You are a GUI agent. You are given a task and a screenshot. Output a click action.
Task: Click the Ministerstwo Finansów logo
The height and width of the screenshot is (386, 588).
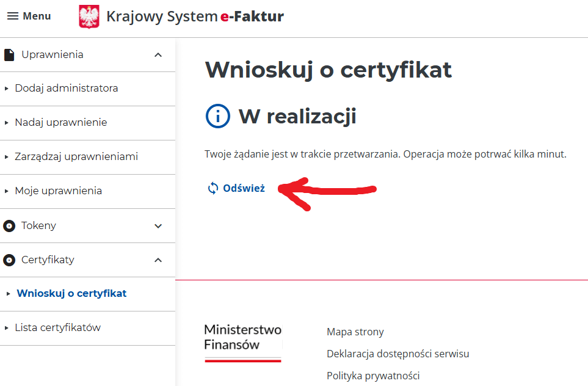(242, 343)
